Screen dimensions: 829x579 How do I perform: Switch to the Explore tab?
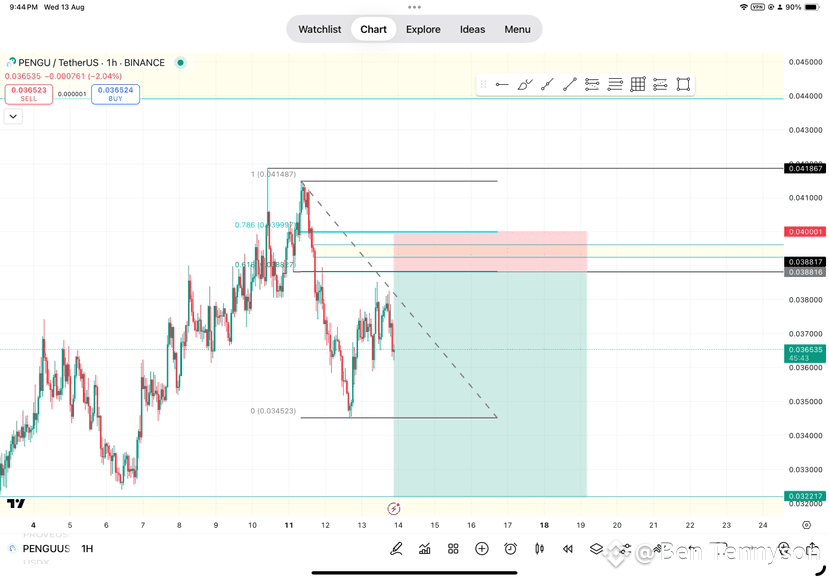click(423, 30)
